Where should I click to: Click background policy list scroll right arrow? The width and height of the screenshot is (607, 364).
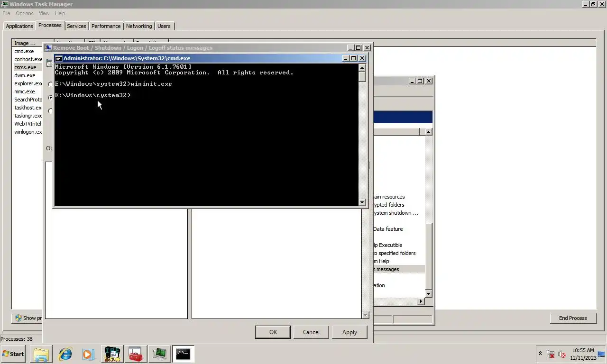coord(421,301)
